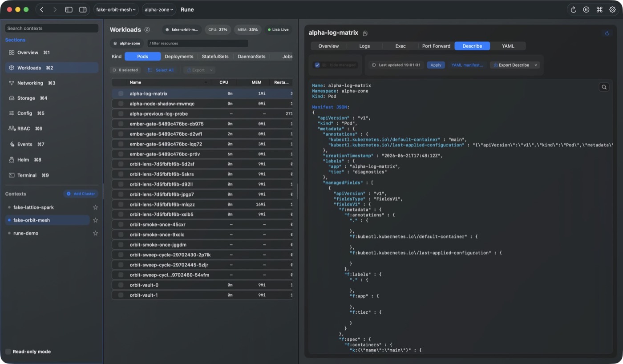Viewport: 623px width, 364px height.
Task: Open the Events section
Action: [52, 144]
